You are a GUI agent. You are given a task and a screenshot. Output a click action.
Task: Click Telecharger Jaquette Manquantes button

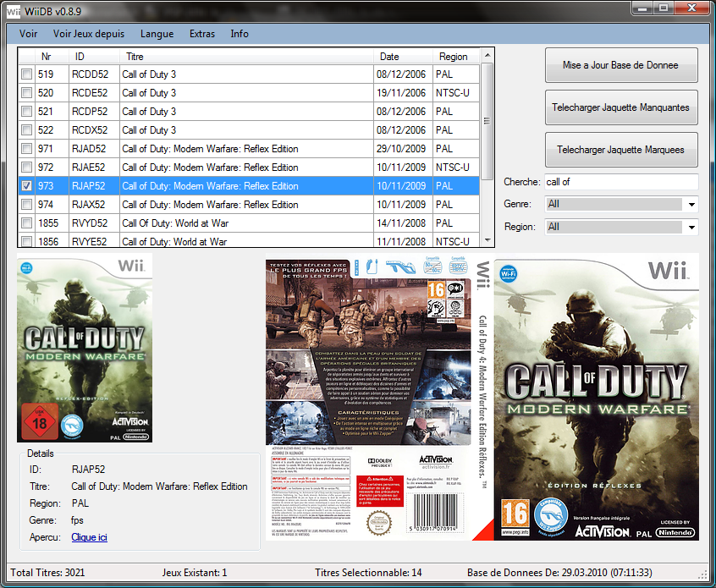[621, 107]
